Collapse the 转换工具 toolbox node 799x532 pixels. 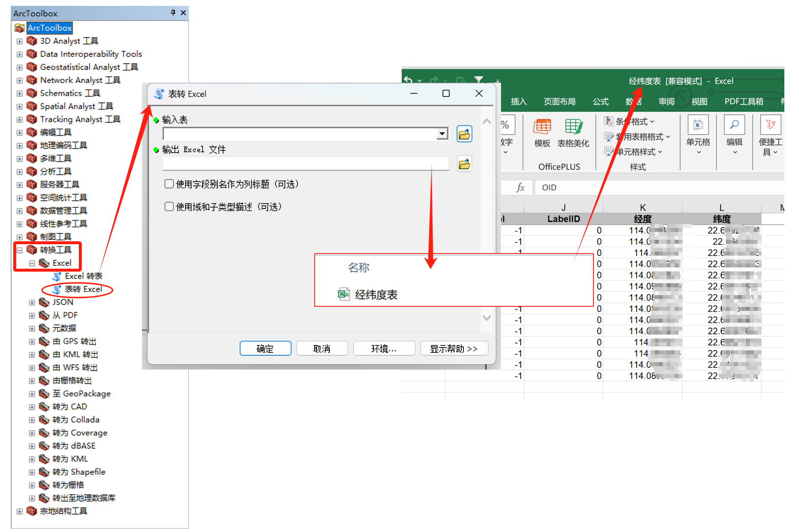click(x=20, y=250)
